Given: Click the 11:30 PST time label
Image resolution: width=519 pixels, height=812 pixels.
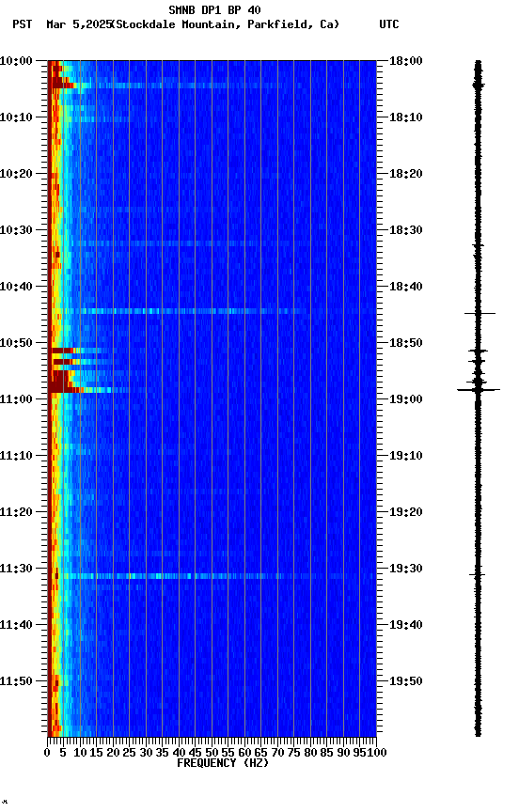Looking at the screenshot, I should [x=16, y=570].
